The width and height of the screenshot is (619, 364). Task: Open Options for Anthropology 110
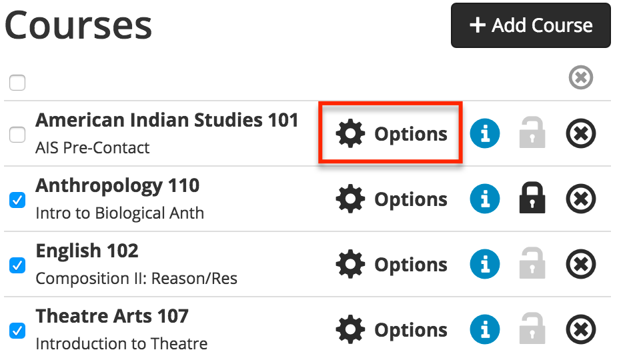392,199
